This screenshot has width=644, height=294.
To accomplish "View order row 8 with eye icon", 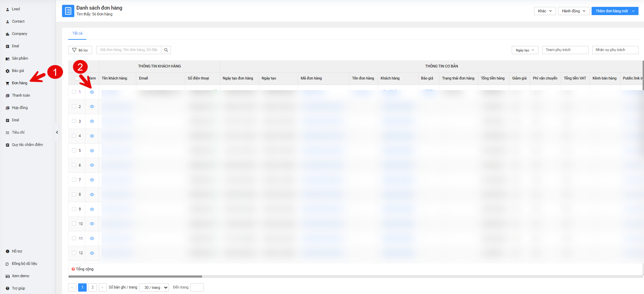I will (x=92, y=195).
